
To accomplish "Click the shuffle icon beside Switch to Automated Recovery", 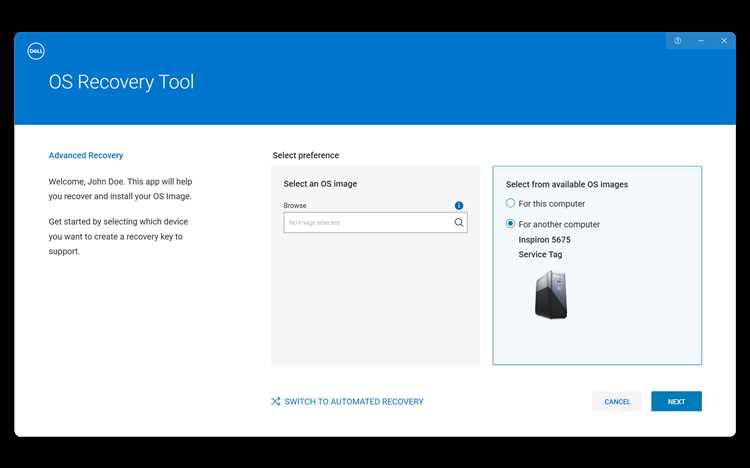I will pyautogui.click(x=276, y=401).
